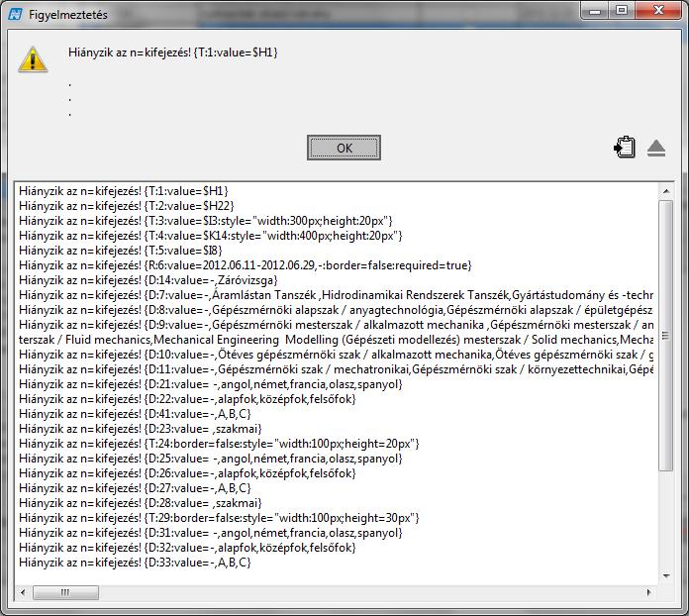
Task: Select log line with T:5:value=$I8
Action: tap(121, 251)
